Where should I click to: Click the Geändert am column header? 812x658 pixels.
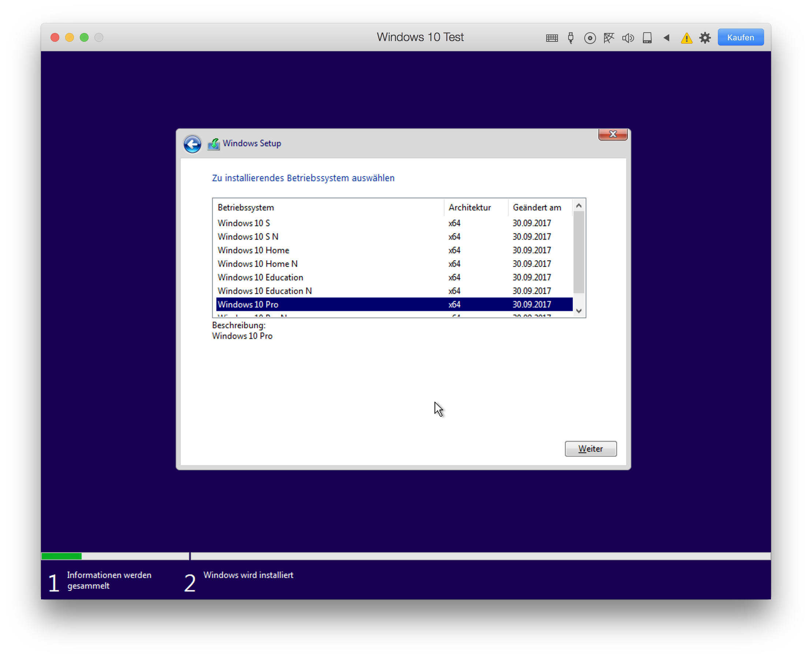coord(540,208)
